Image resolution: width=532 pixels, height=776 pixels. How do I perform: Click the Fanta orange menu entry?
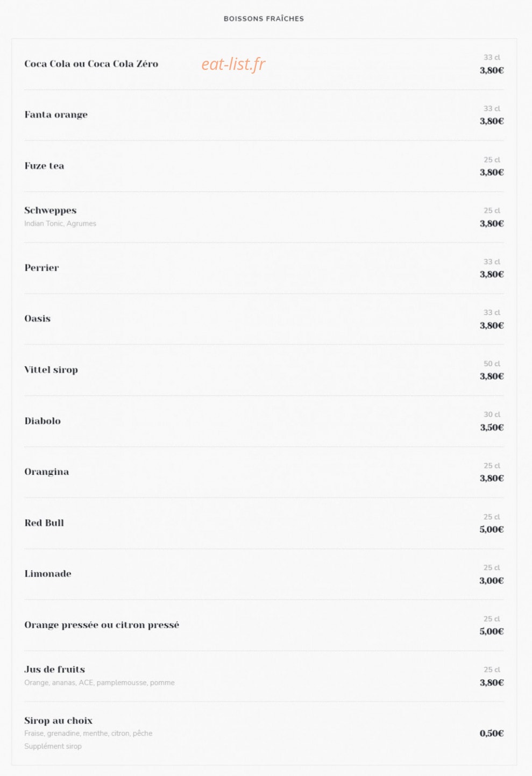point(56,115)
